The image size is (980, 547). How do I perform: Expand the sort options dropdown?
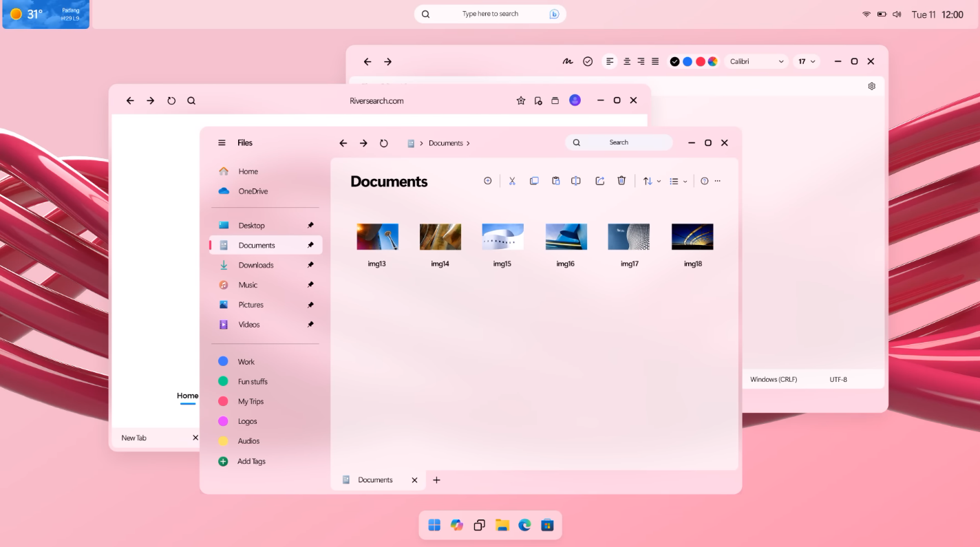pyautogui.click(x=651, y=181)
